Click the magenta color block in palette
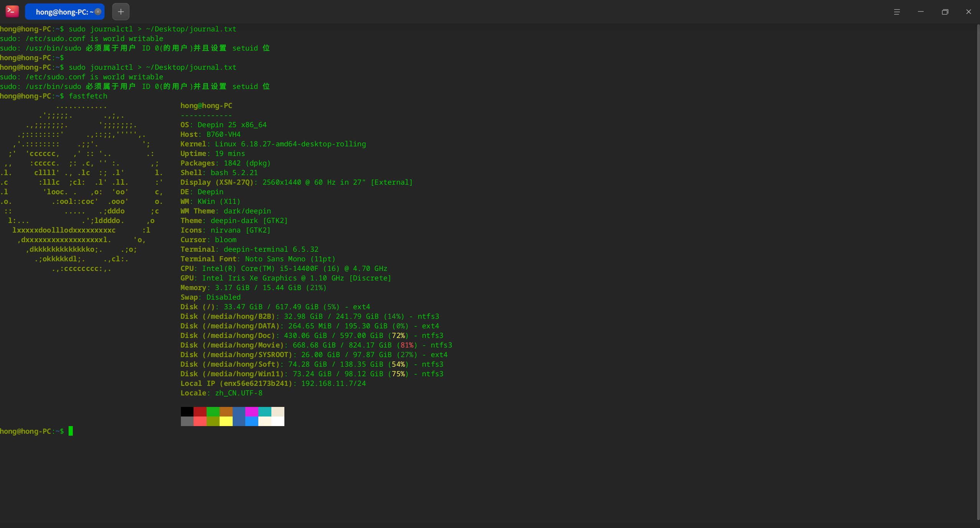 click(252, 412)
